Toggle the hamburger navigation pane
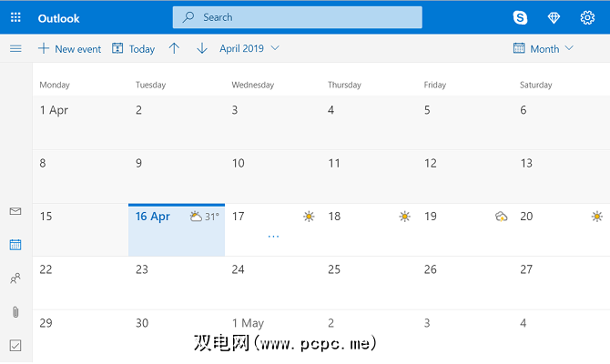Image resolution: width=610 pixels, height=364 pixels. [x=15, y=48]
